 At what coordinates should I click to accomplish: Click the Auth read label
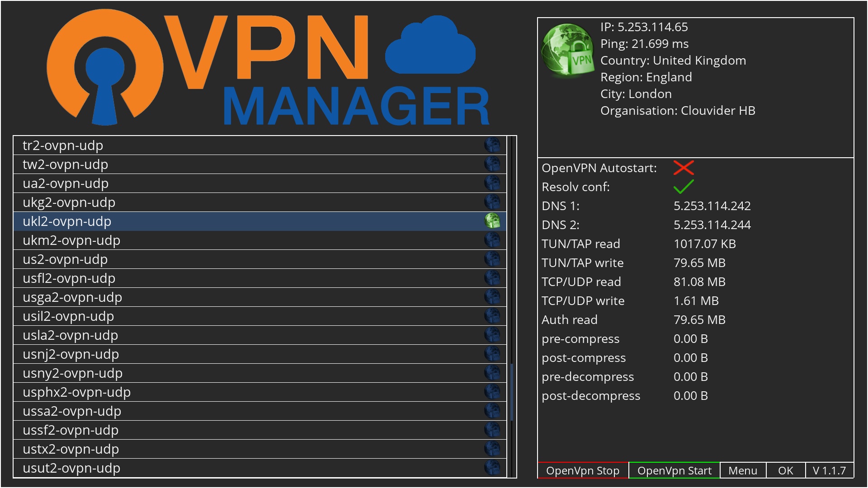click(570, 320)
